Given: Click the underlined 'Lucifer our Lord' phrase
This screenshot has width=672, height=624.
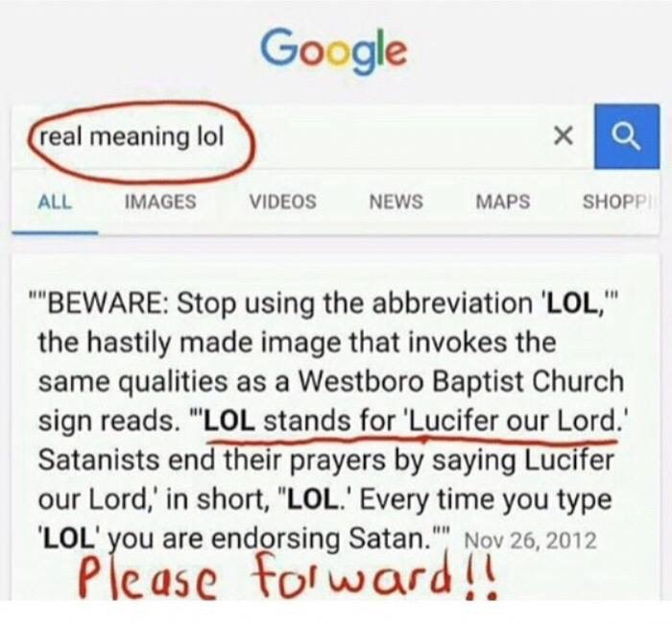Looking at the screenshot, I should [515, 421].
